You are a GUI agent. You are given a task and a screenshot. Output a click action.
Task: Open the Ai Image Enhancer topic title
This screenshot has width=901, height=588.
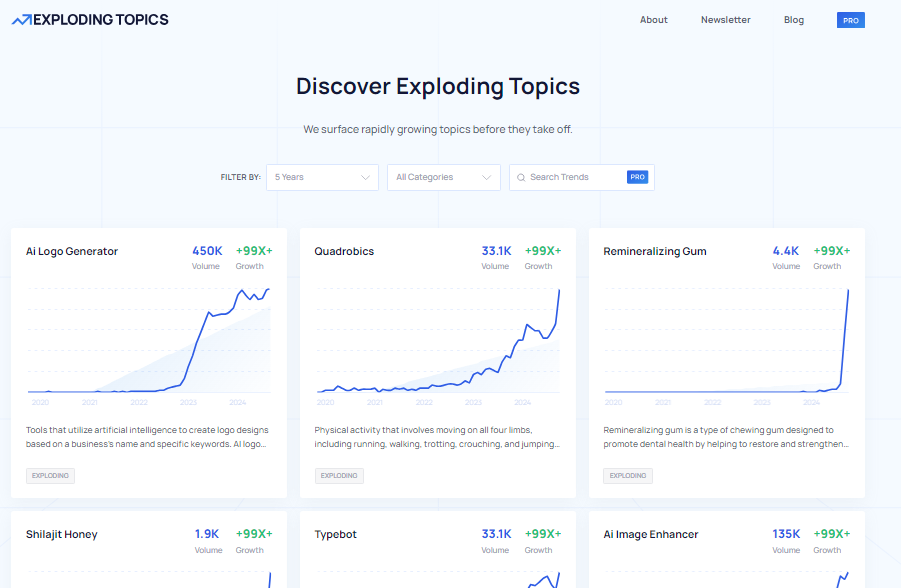(x=650, y=534)
